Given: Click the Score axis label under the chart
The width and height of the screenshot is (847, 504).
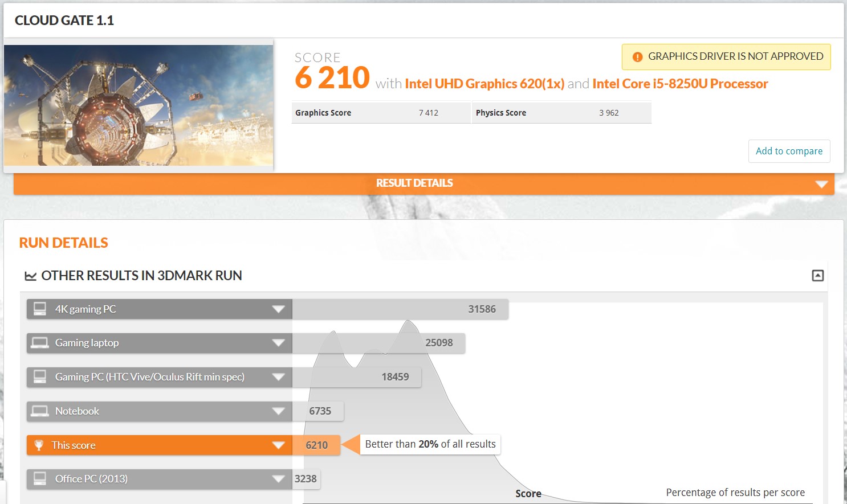Looking at the screenshot, I should (x=528, y=494).
